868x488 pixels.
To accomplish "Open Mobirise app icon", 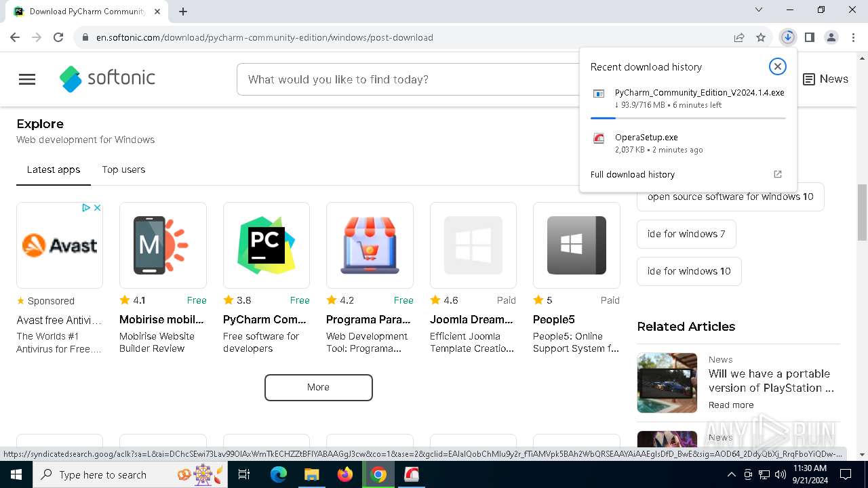I will tap(163, 245).
